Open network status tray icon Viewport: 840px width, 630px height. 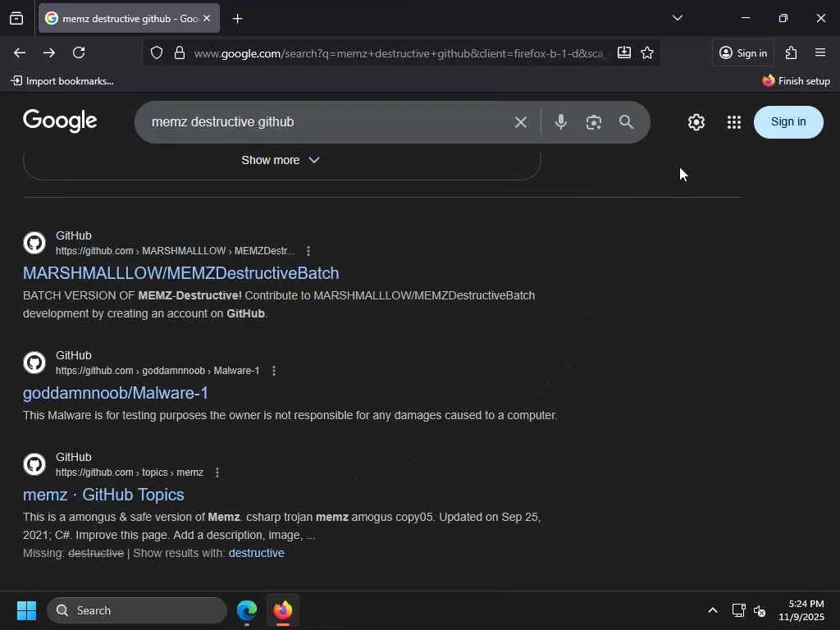[x=738, y=610]
